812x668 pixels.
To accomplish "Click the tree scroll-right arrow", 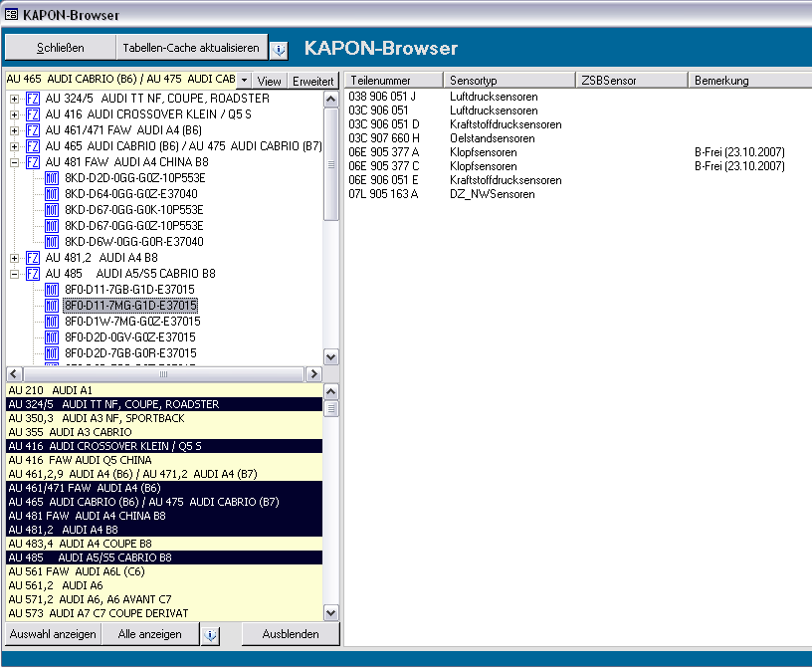I will (x=313, y=374).
